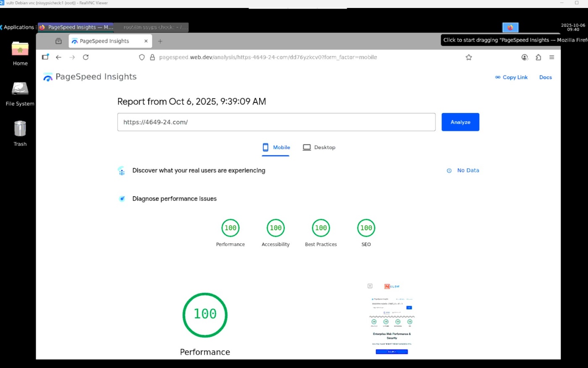Image resolution: width=588 pixels, height=368 pixels.
Task: Open the Docs link
Action: click(x=545, y=77)
